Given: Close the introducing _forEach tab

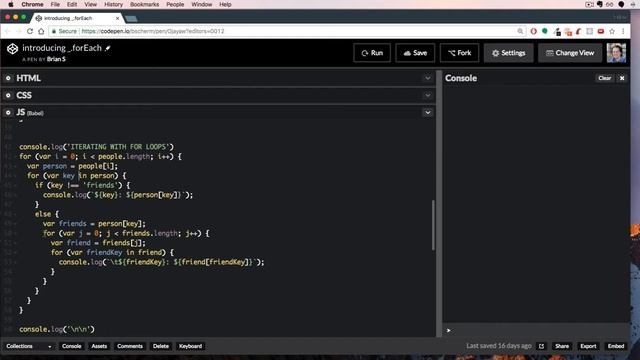Looking at the screenshot, I should pyautogui.click(x=118, y=18).
